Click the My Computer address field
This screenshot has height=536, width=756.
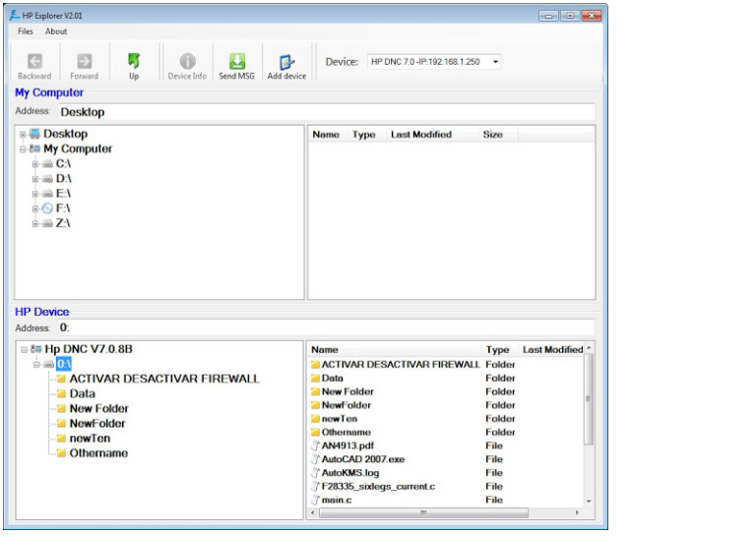(x=325, y=112)
